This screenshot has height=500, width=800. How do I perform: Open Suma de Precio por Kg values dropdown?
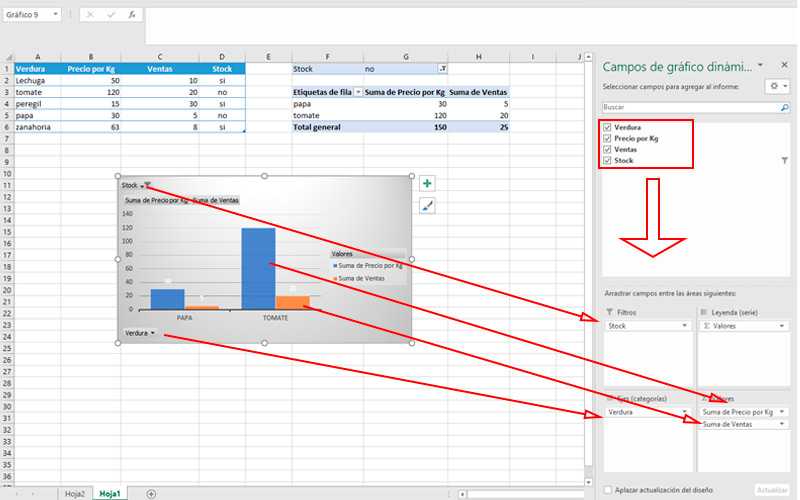tap(782, 412)
